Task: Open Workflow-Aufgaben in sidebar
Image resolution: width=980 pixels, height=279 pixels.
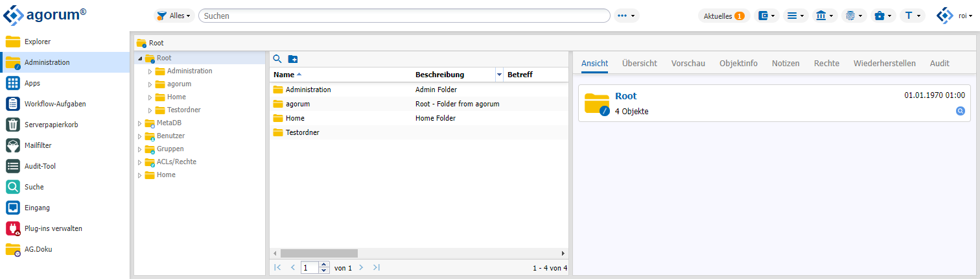Action: [x=65, y=104]
